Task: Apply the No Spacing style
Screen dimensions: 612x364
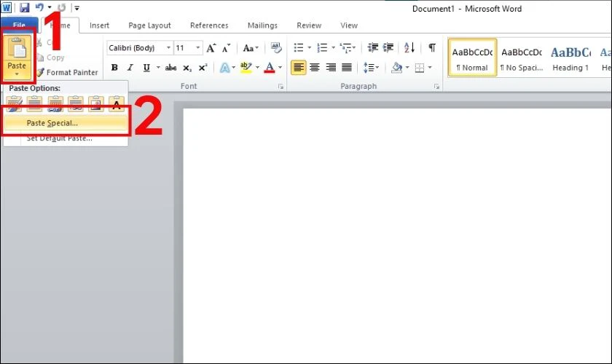Action: [x=522, y=58]
